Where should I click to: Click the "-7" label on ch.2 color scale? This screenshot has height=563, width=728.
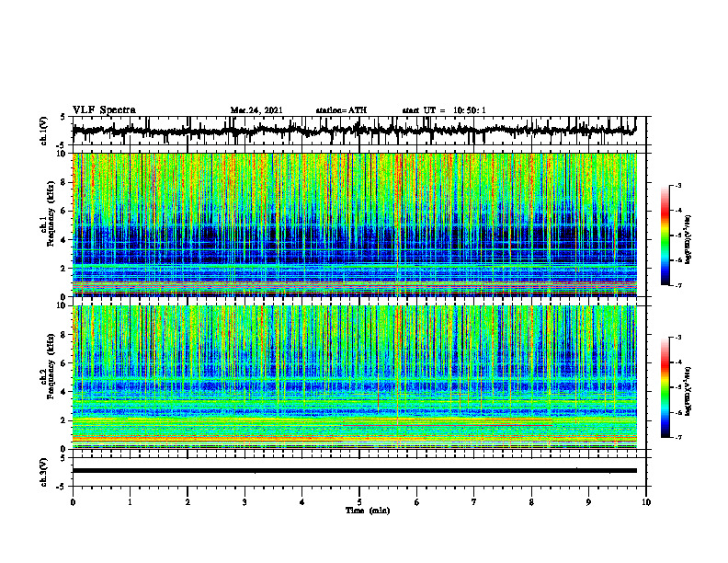coord(678,437)
